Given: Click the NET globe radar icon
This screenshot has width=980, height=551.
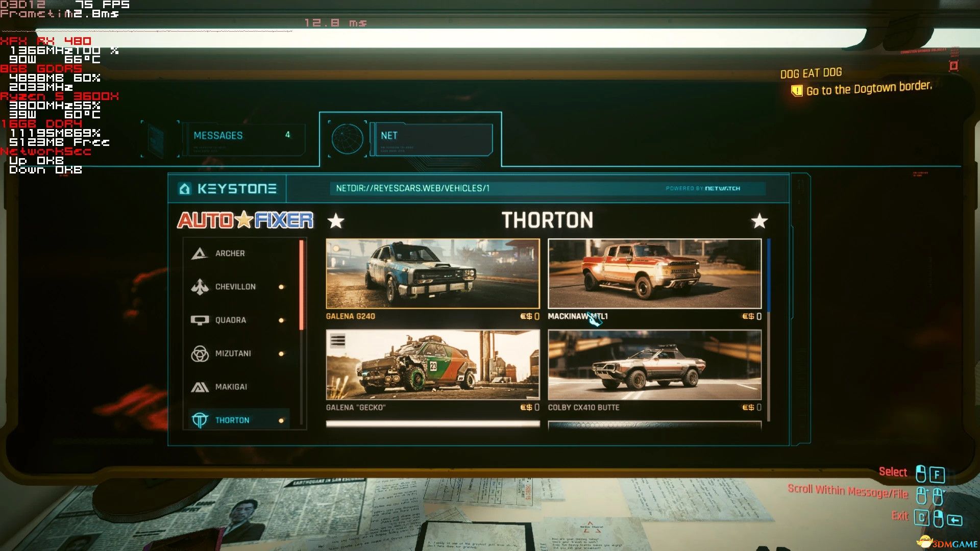Looking at the screenshot, I should [347, 139].
